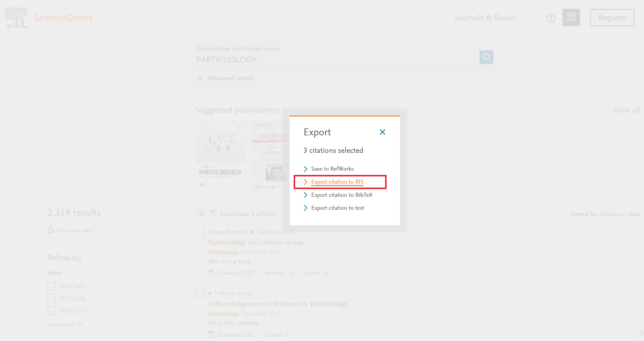
Task: Click the PDF icon beside Download 3 articles
Action: [x=213, y=213]
